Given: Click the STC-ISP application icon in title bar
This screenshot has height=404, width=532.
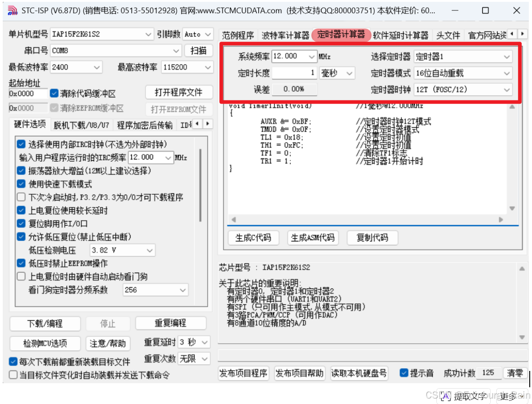Looking at the screenshot, I should [13, 10].
